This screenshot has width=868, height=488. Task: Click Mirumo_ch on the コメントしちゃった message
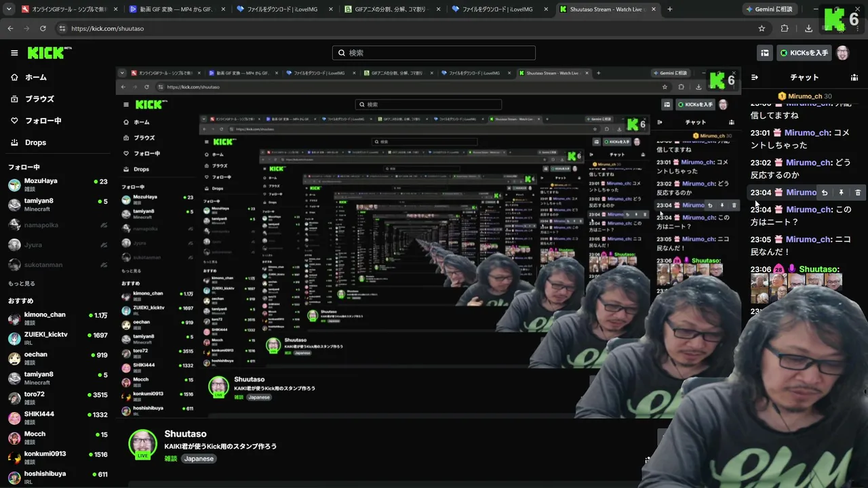(808, 133)
